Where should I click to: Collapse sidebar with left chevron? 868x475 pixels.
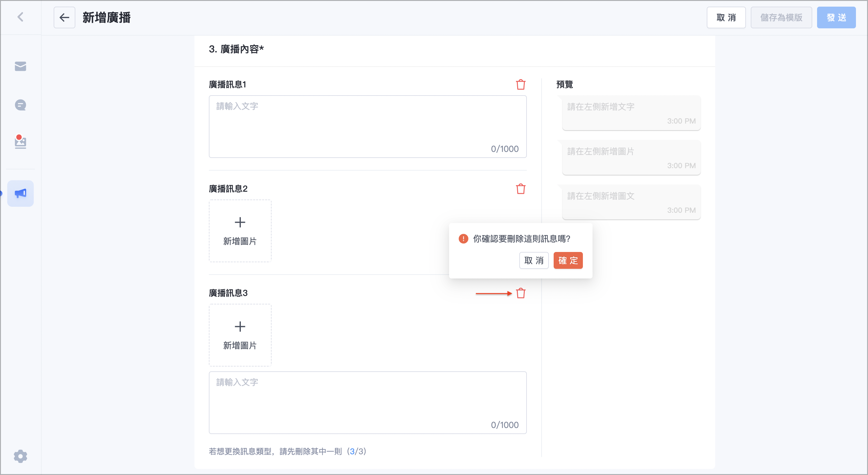[x=20, y=17]
